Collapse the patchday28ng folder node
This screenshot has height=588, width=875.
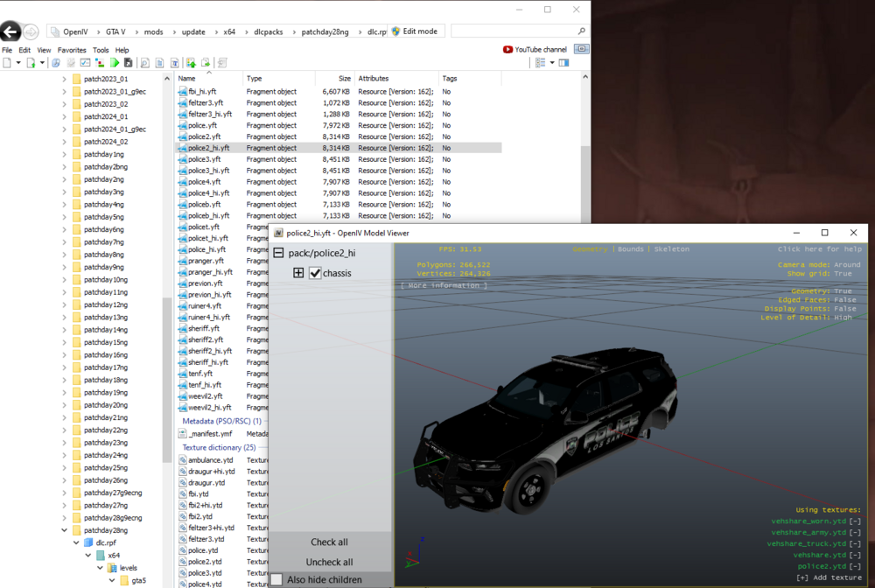[x=63, y=530]
